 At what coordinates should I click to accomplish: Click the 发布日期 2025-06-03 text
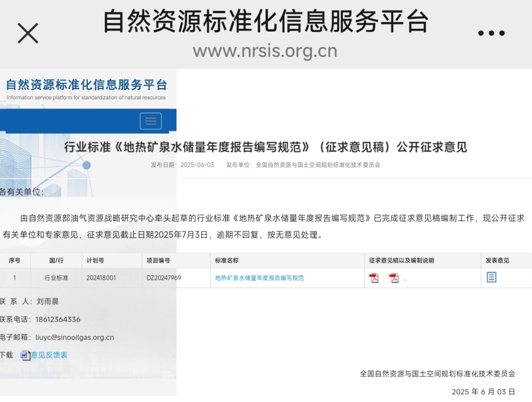coord(183,165)
